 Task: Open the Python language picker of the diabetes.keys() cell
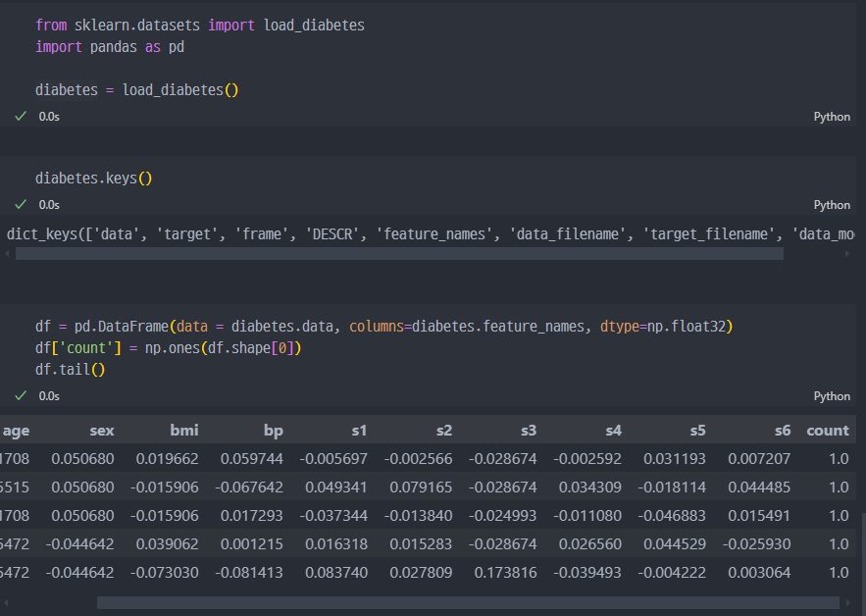point(832,205)
